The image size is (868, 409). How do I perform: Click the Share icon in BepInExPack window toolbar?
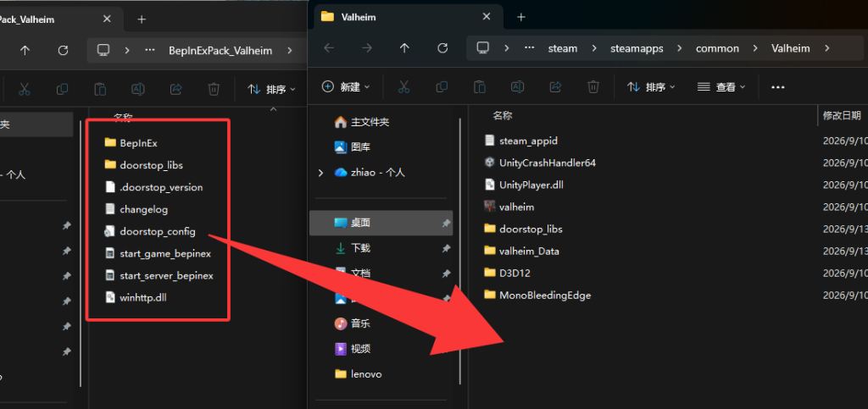[x=176, y=89]
